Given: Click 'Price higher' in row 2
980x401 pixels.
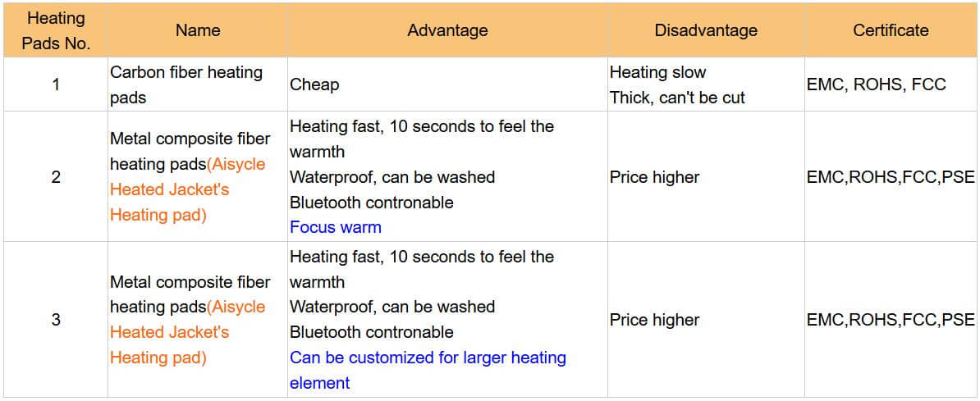Looking at the screenshot, I should pos(654,177).
